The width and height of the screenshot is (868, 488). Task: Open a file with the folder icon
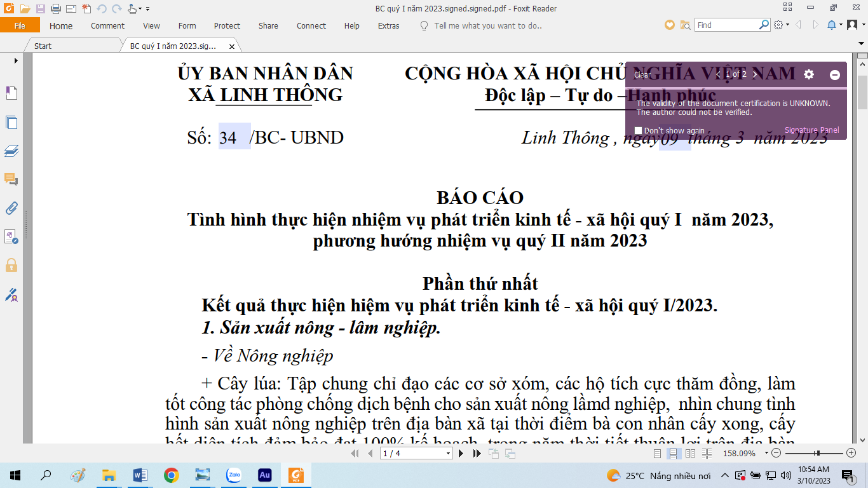click(25, 9)
